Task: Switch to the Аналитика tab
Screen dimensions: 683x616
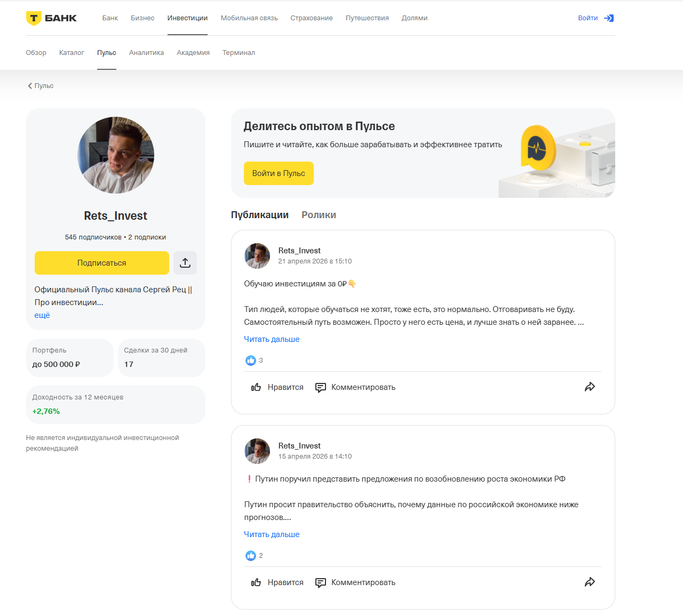Action: pyautogui.click(x=146, y=53)
